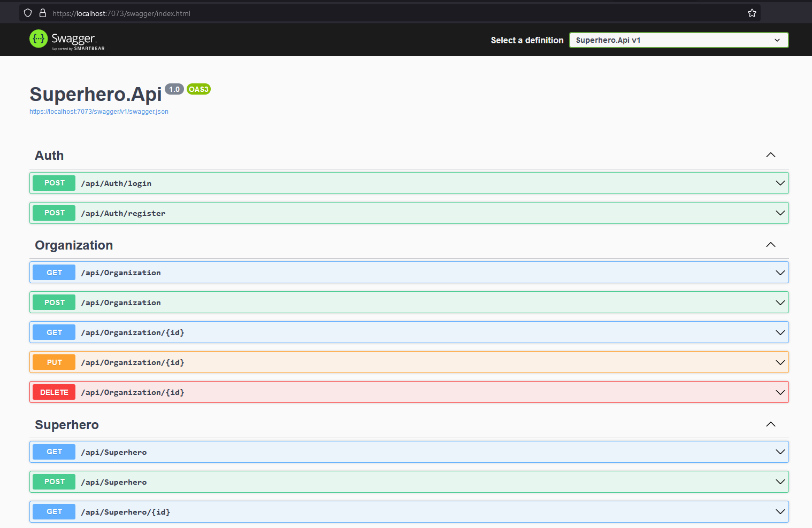Click the POST /api/Superhero path text

pyautogui.click(x=114, y=482)
